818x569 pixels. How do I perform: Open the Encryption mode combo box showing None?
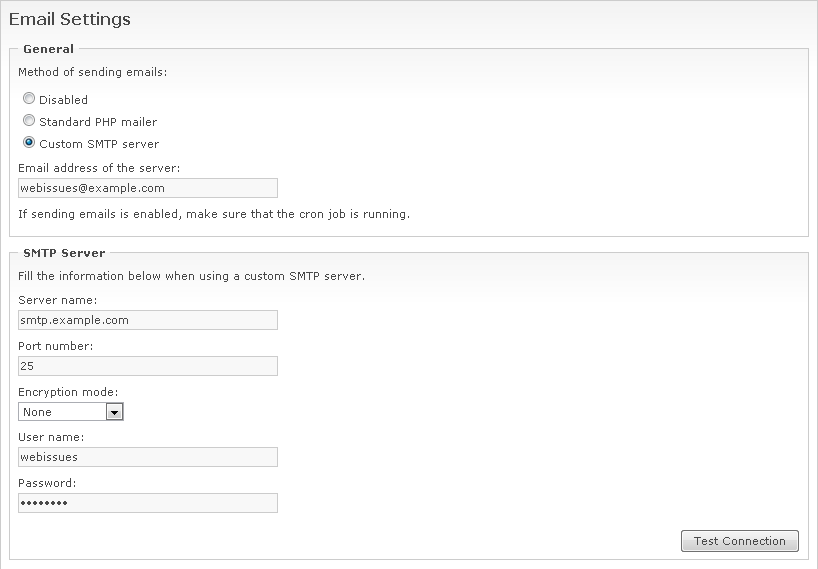tap(62, 412)
